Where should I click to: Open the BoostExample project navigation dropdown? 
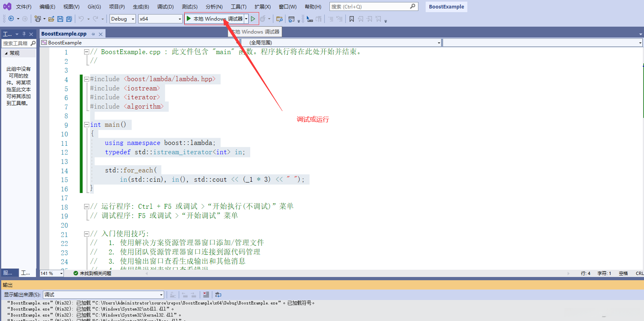(x=140, y=42)
